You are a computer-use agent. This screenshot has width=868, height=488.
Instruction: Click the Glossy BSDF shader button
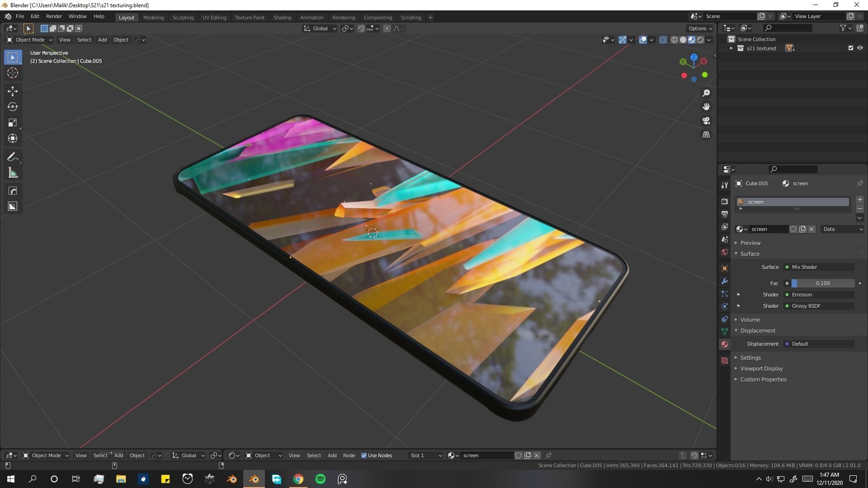click(819, 306)
